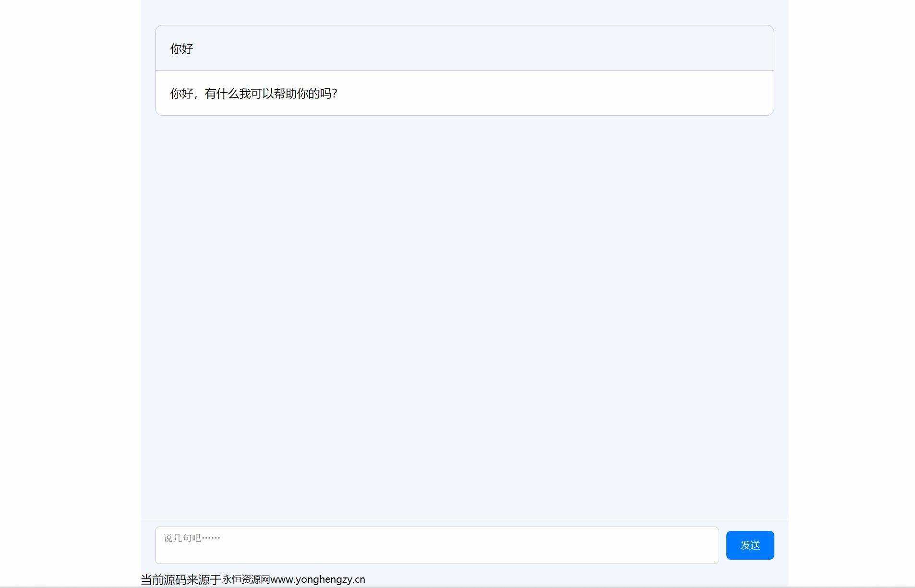Click the footer text 当前源码来源于
The image size is (915, 588).
pyautogui.click(x=180, y=579)
